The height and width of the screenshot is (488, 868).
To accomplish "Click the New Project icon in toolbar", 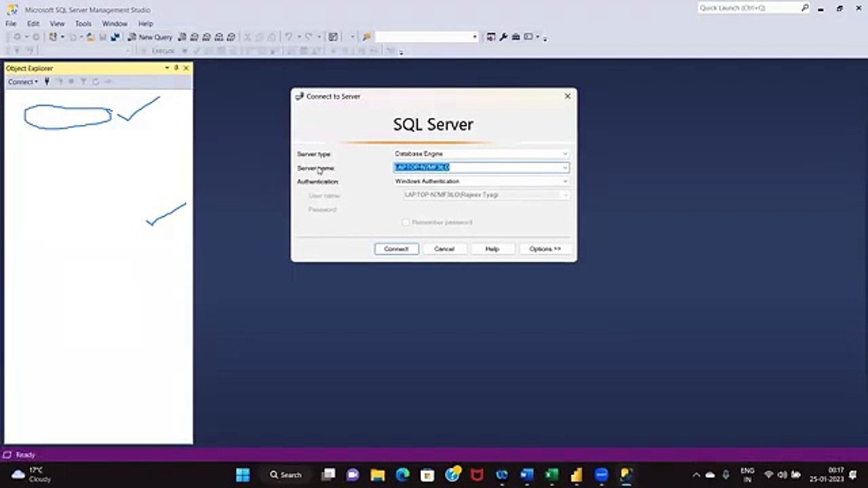I will tap(53, 37).
